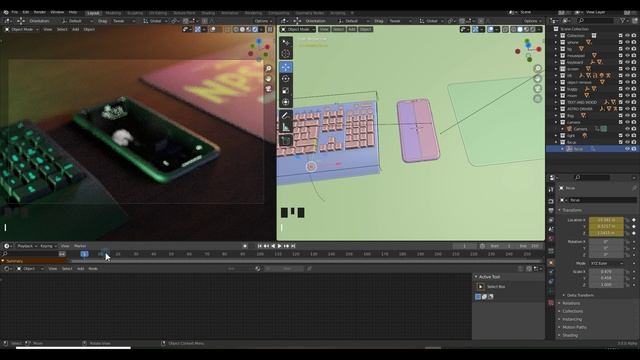640x360 pixels.
Task: Select the Select Box tool in right viewport toolbar
Action: (286, 42)
